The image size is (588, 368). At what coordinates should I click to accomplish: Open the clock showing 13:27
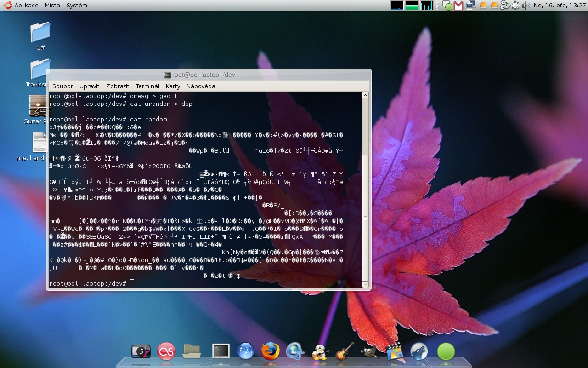[x=560, y=6]
